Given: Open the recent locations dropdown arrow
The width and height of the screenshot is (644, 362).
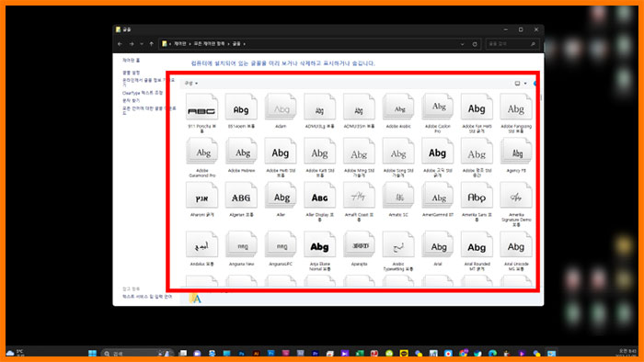Looking at the screenshot, I should tap(142, 44).
